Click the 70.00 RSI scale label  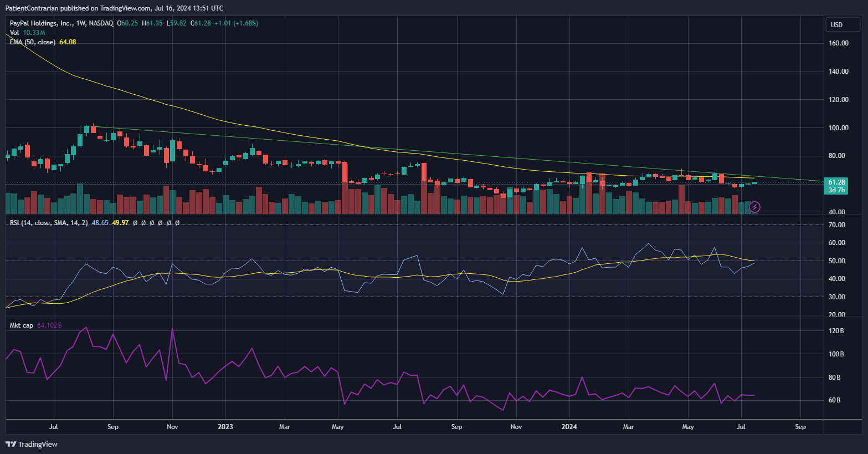pyautogui.click(x=837, y=225)
